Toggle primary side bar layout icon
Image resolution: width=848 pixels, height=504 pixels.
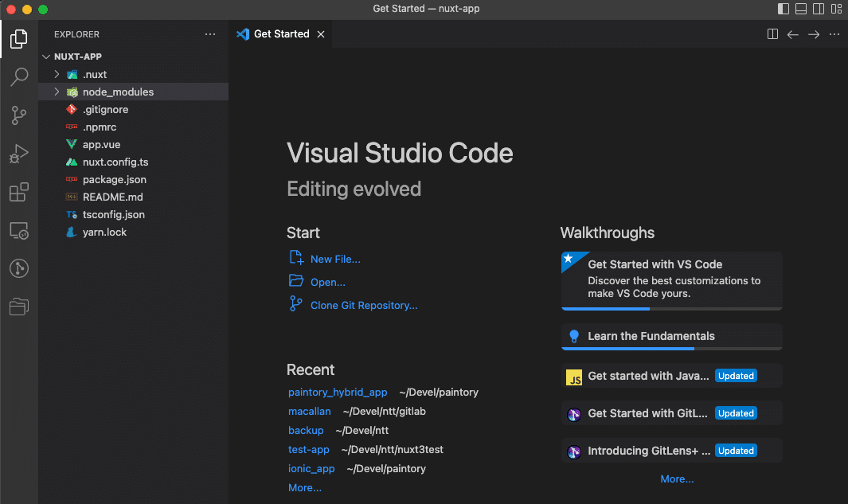tap(783, 9)
